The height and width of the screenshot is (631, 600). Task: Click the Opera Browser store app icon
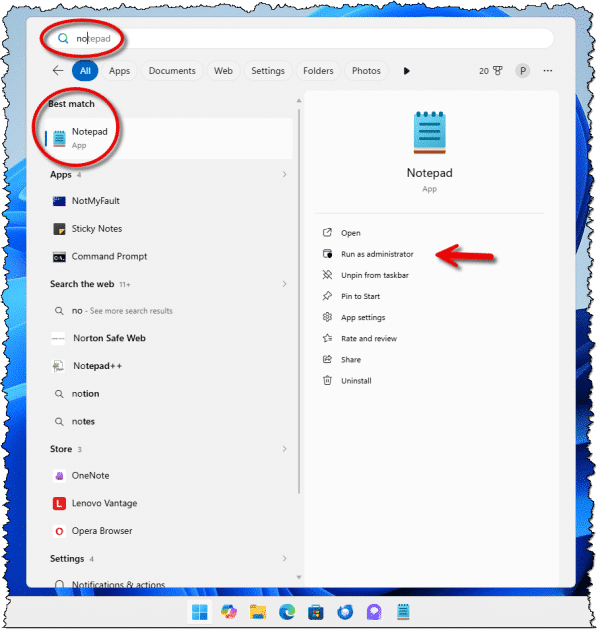(60, 532)
